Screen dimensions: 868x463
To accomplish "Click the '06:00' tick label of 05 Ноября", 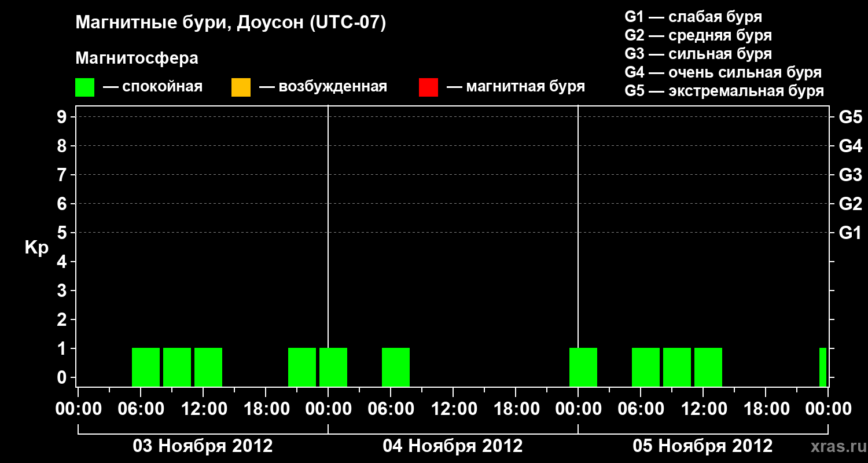I will 640,409.
